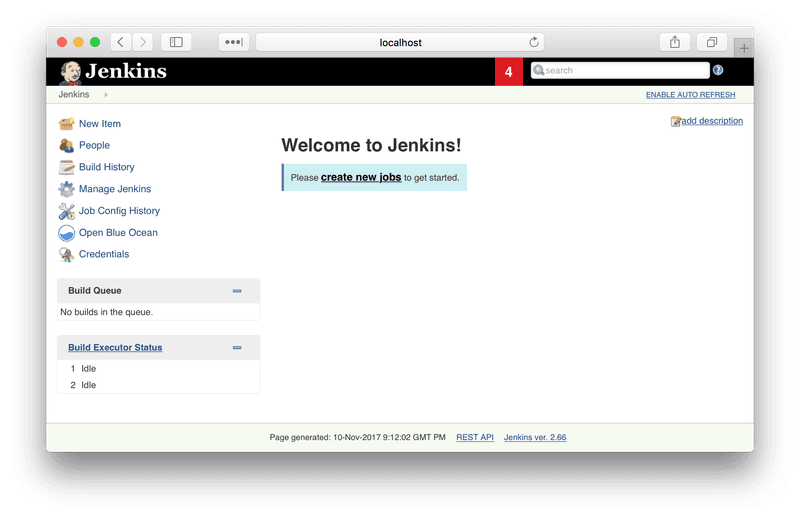Open the New Item link
Screen dimensions: 800x518
click(100, 124)
